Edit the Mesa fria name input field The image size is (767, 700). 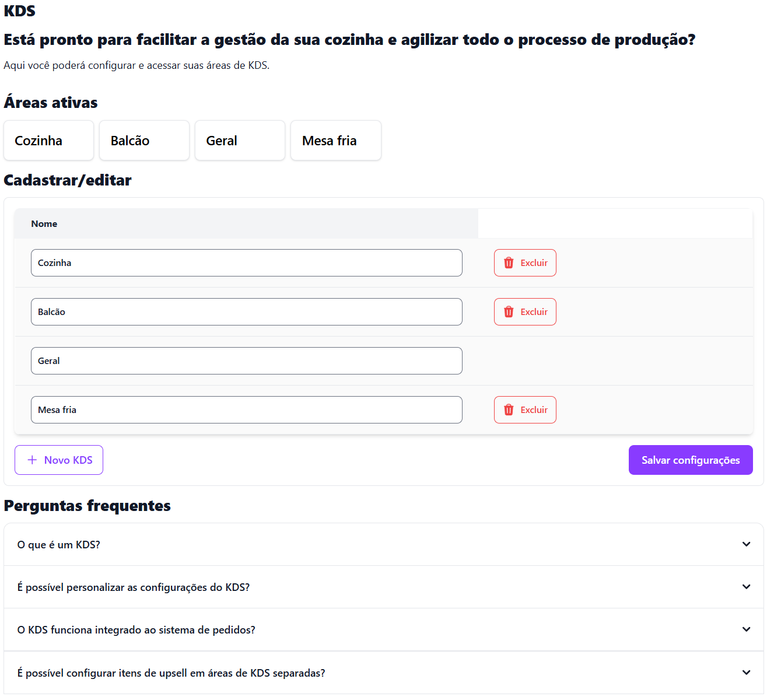click(x=246, y=410)
